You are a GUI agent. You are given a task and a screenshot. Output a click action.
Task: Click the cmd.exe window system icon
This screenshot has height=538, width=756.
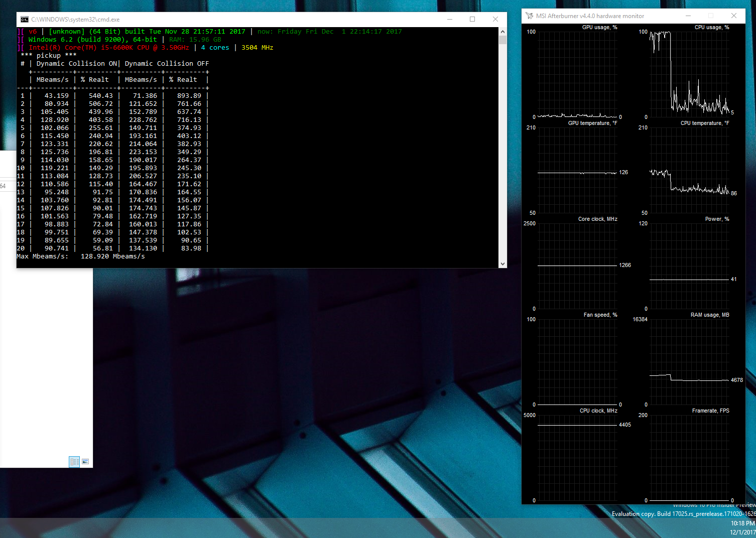pyautogui.click(x=24, y=20)
